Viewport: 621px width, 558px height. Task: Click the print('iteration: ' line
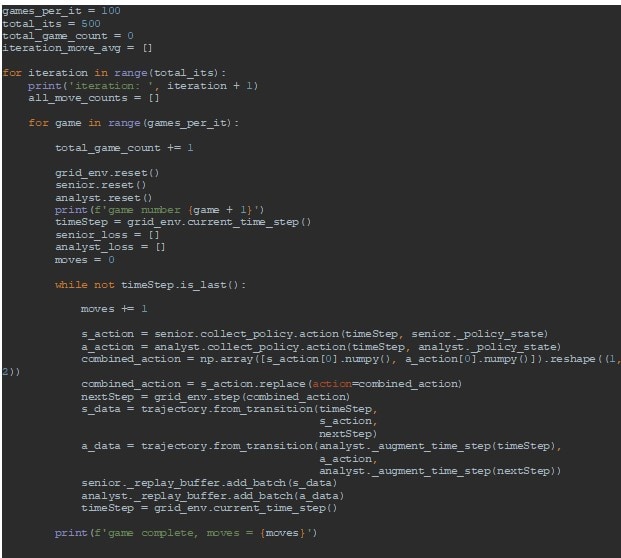[143, 86]
